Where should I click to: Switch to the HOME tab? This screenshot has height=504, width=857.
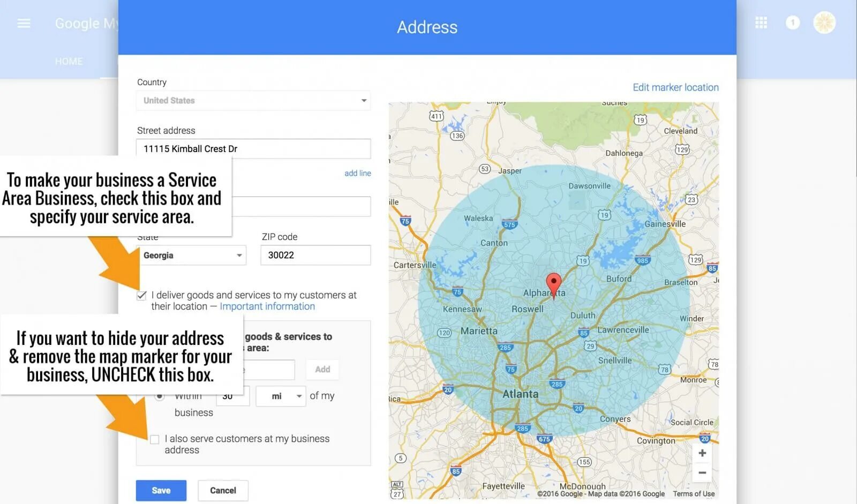(x=69, y=62)
